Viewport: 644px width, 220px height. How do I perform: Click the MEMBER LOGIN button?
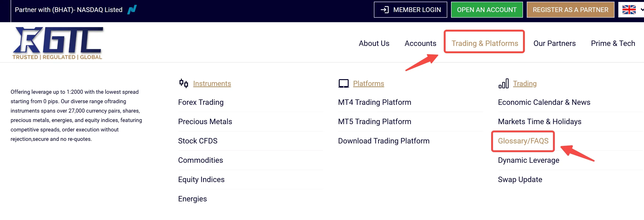[x=410, y=10]
